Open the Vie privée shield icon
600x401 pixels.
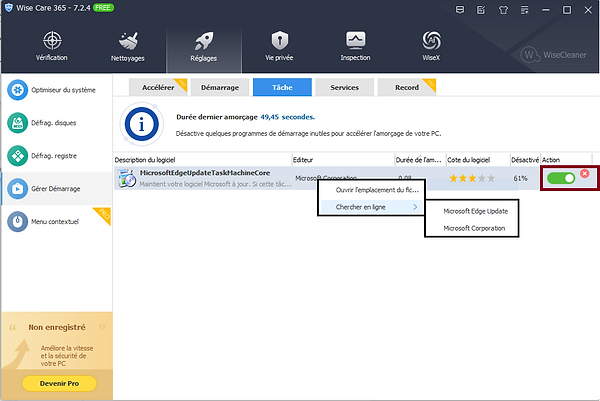(280, 40)
